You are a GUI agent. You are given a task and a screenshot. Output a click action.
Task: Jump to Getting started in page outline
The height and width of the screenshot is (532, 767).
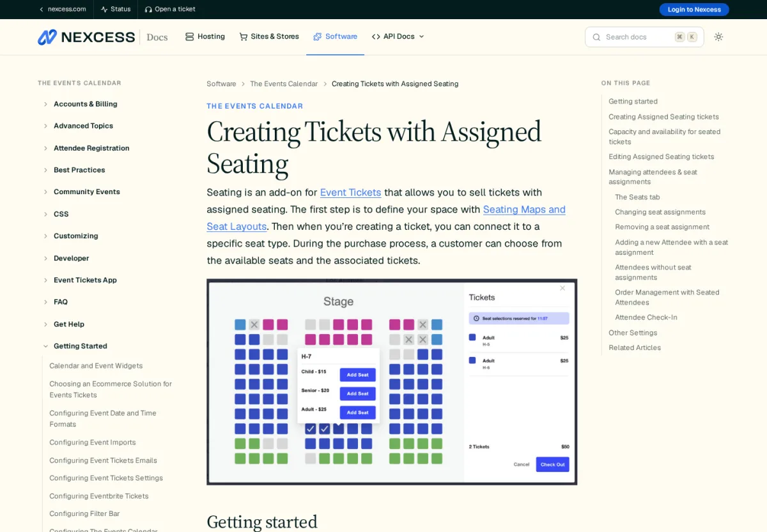pyautogui.click(x=633, y=102)
